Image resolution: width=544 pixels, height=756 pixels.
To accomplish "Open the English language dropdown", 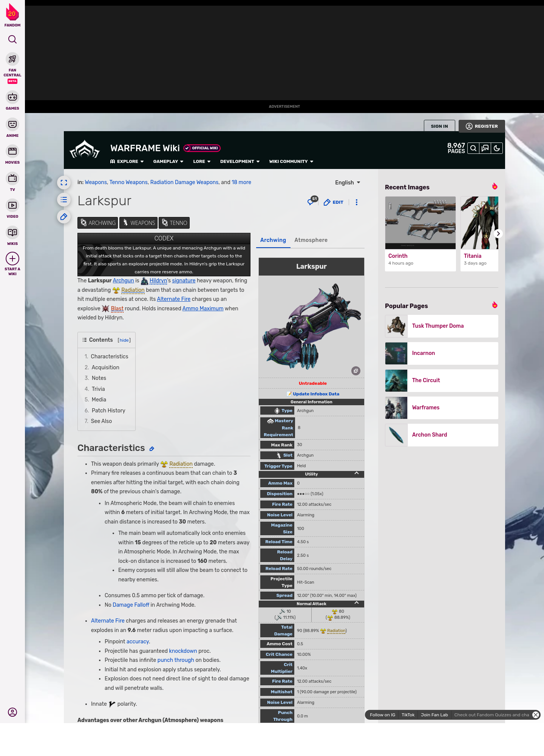I will (348, 183).
